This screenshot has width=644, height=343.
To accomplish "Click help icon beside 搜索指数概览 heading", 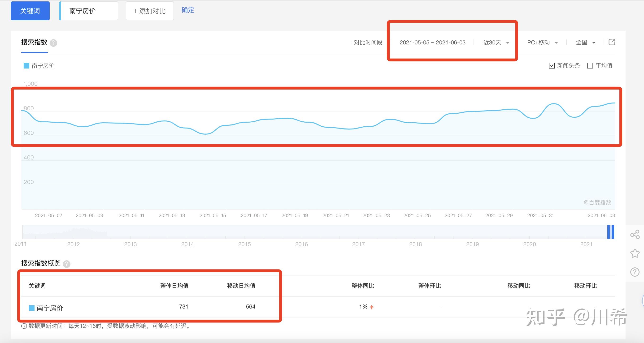I will pyautogui.click(x=66, y=264).
